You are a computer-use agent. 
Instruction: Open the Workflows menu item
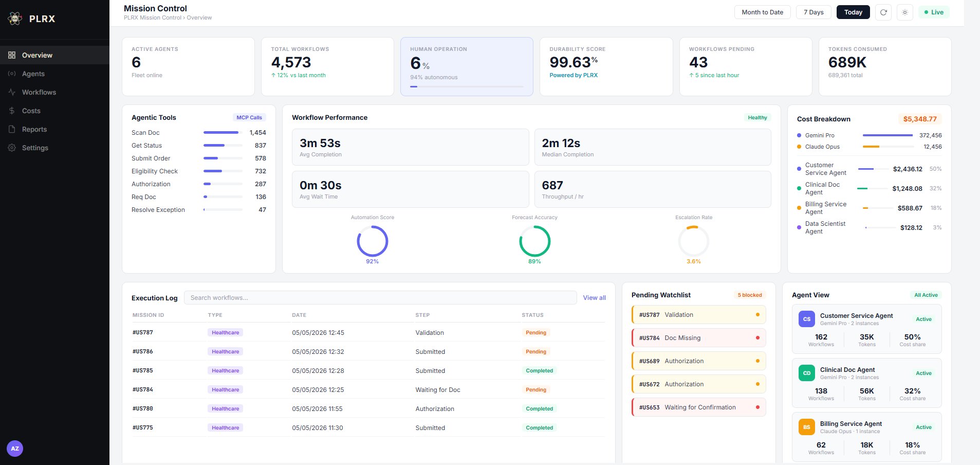click(54, 92)
